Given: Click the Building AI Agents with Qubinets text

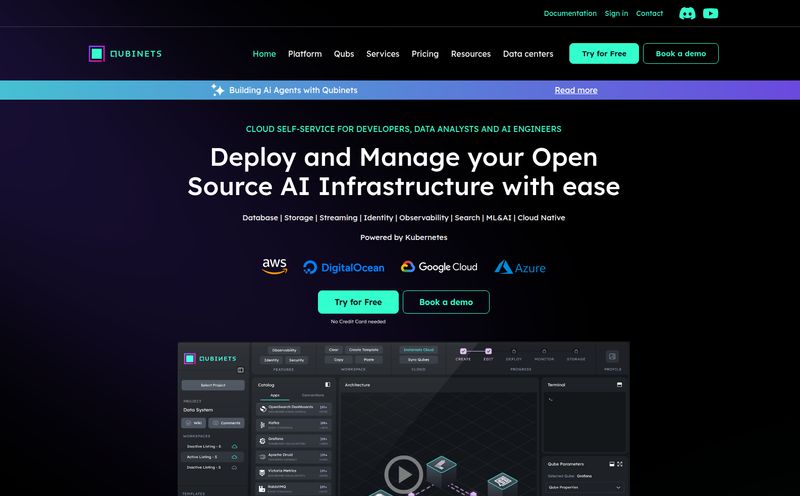Looking at the screenshot, I should [x=293, y=90].
